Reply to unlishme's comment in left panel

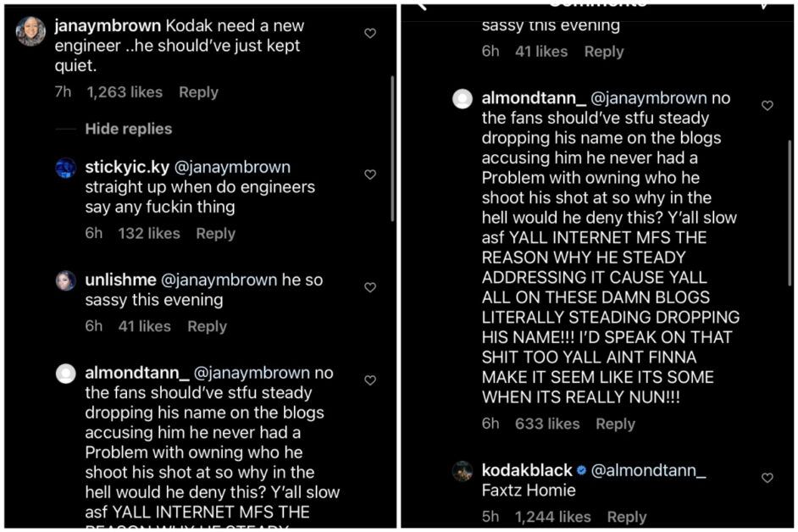(208, 326)
